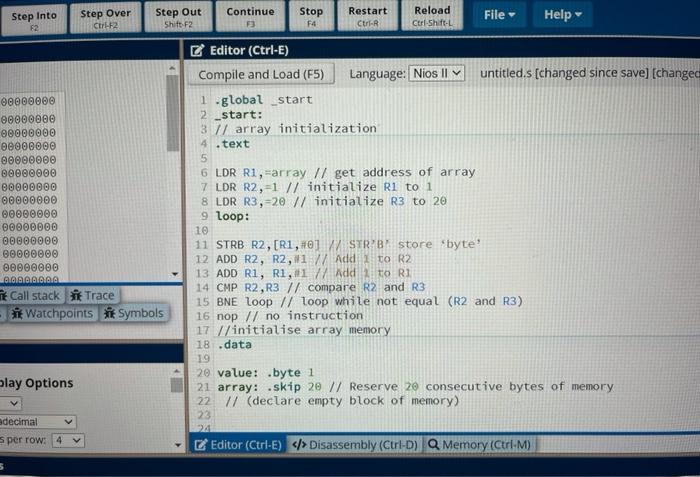Click line 14 'CMP R2,R3'

(x=321, y=287)
